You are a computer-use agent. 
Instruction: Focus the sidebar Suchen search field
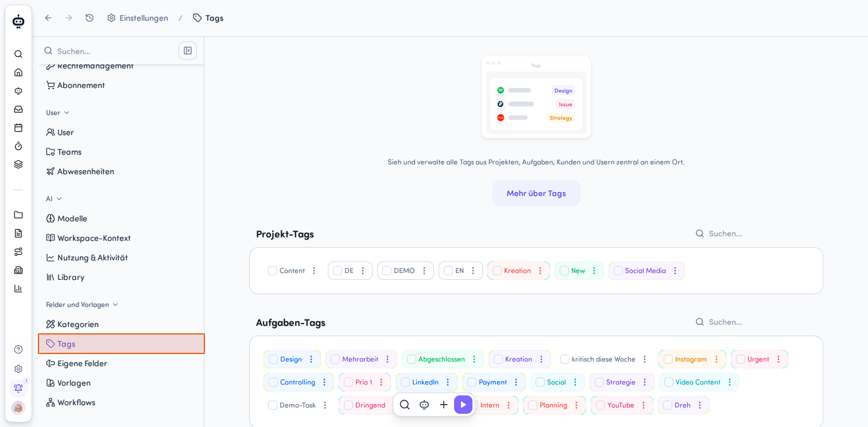tap(109, 51)
